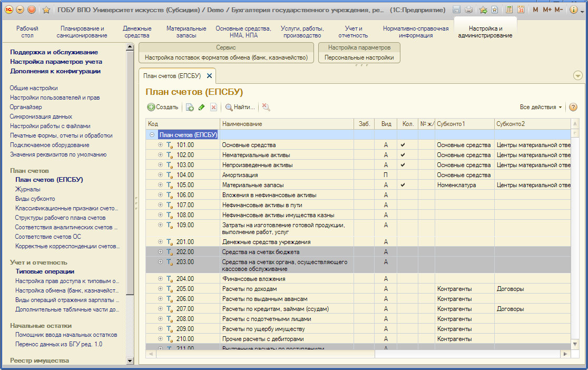Viewport: 588px width, 370px height.
Task: Click the table vertical scroll down arrow
Action: (x=575, y=344)
